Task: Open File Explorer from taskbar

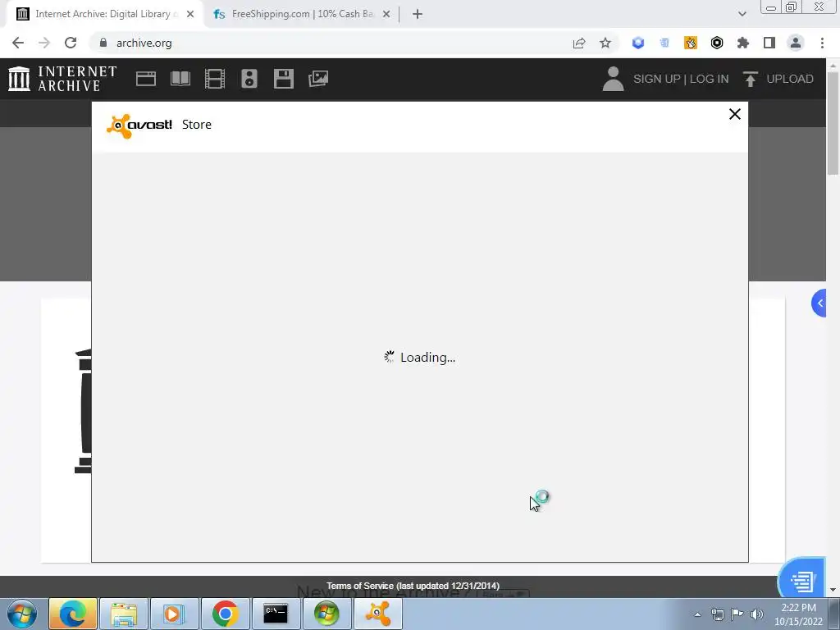Action: coord(124,614)
